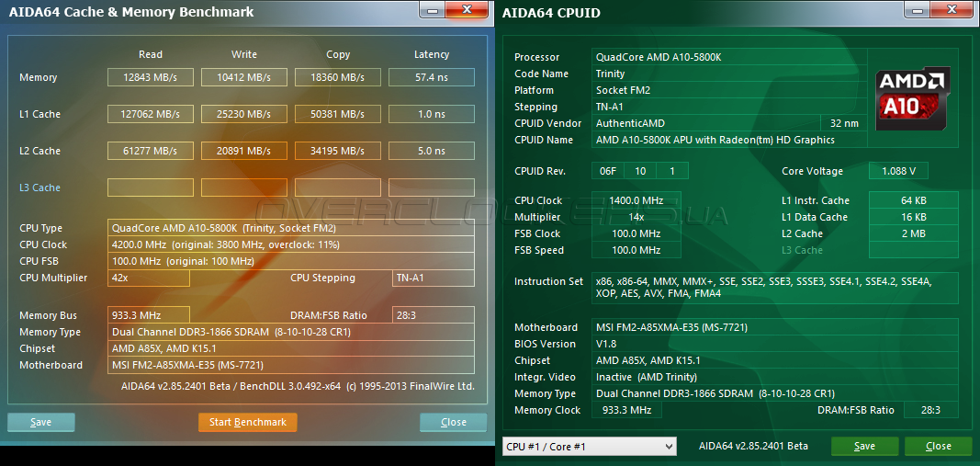Select L2 Cache Read value 61277 MB/s

(150, 151)
